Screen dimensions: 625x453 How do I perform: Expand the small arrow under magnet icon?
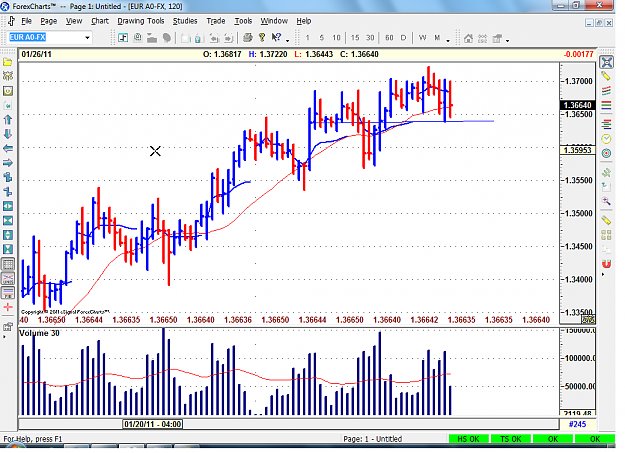(x=603, y=274)
